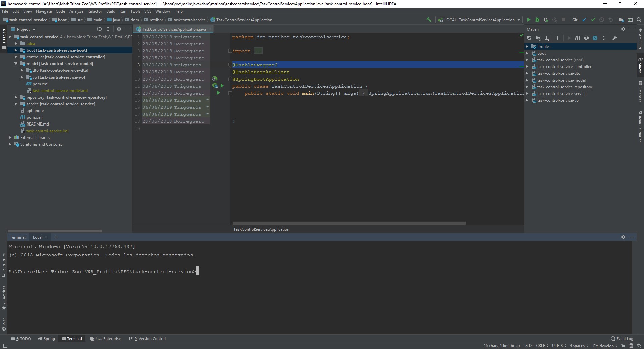Execute Maven goal 'm' icon

tap(577, 38)
